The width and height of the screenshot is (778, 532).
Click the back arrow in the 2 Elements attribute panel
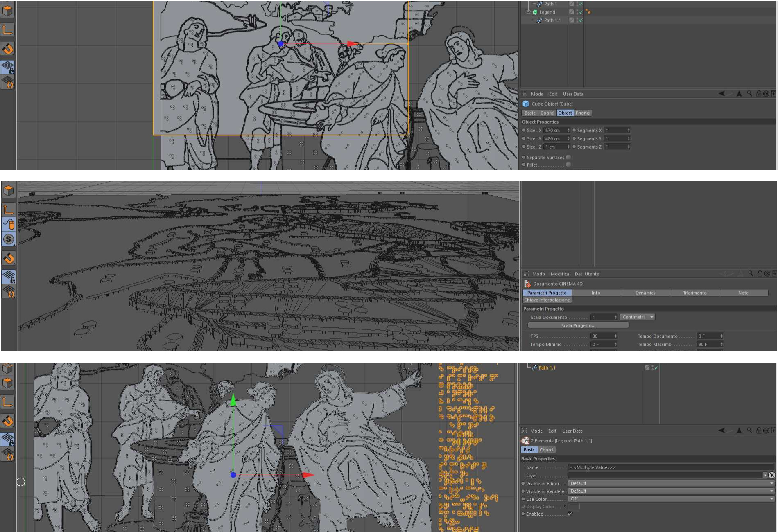(x=722, y=431)
